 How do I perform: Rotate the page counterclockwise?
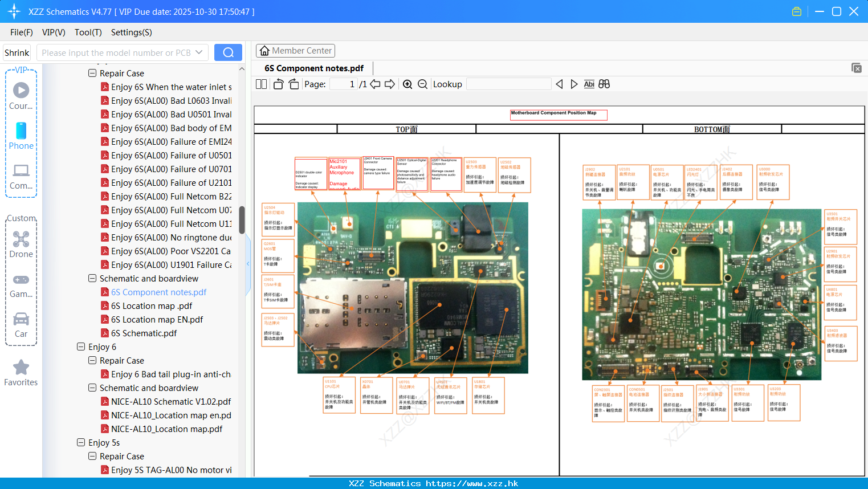(278, 84)
